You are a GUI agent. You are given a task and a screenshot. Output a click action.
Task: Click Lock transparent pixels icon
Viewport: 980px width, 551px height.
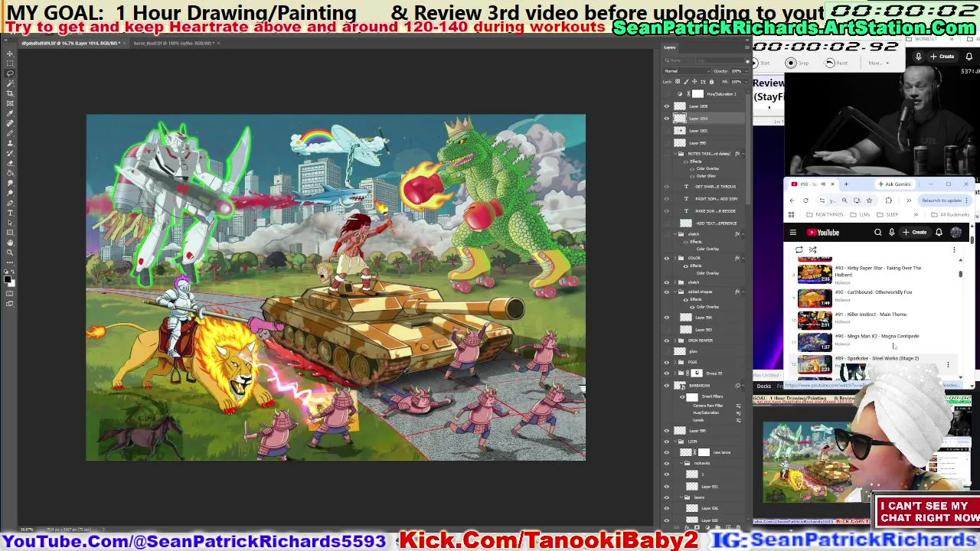678,81
